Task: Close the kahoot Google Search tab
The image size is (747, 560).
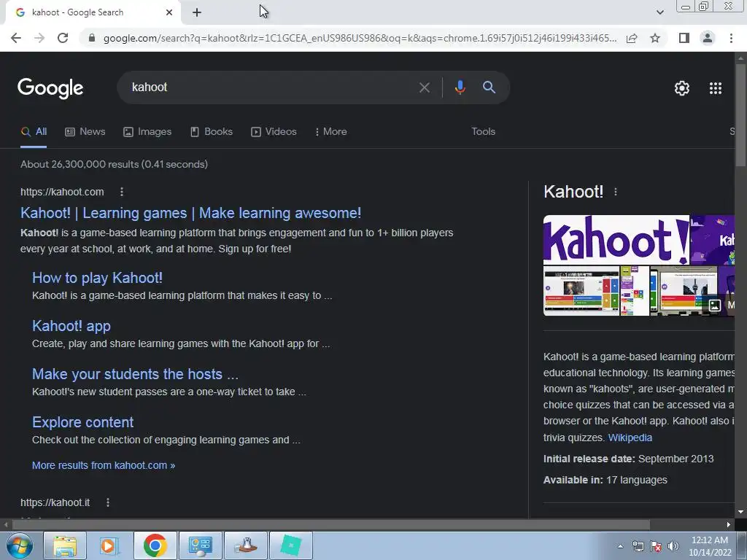Action: pyautogui.click(x=169, y=12)
